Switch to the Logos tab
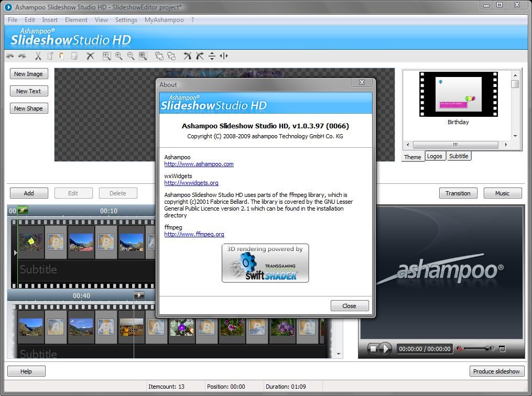 pyautogui.click(x=435, y=156)
